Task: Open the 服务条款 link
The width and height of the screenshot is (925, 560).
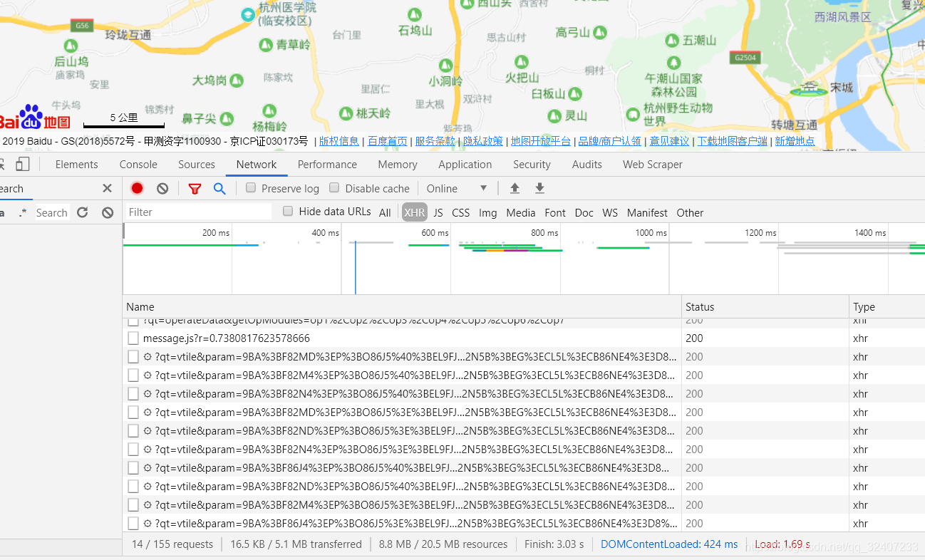Action: coord(435,141)
